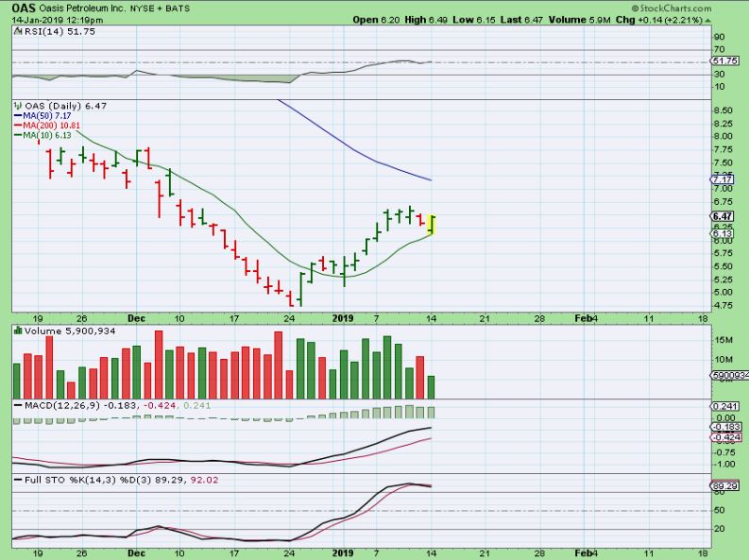
Task: Click the bold 6.47 price axis label
Action: click(x=722, y=216)
